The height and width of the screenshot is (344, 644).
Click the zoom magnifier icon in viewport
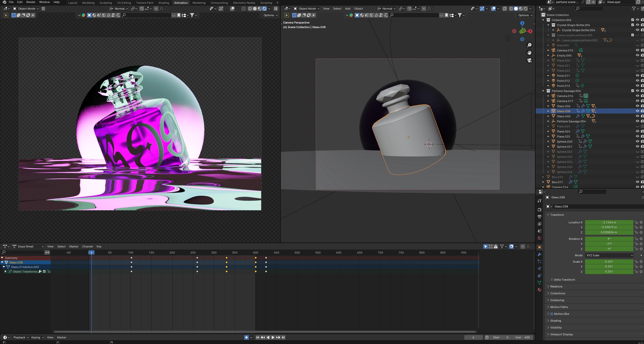click(529, 45)
